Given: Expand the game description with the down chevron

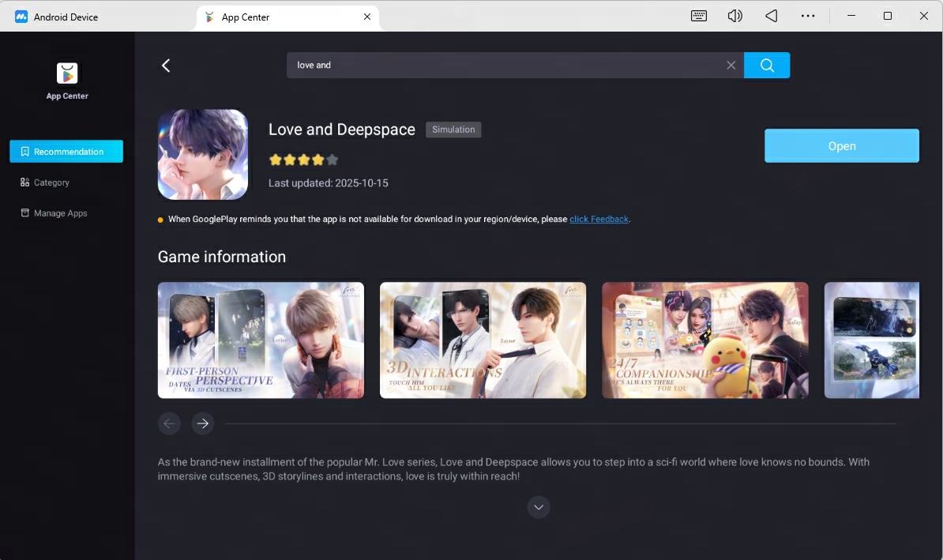Looking at the screenshot, I should (x=539, y=507).
